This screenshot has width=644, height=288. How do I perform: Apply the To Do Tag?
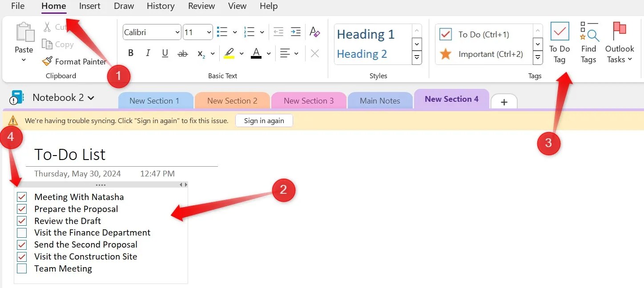[559, 43]
